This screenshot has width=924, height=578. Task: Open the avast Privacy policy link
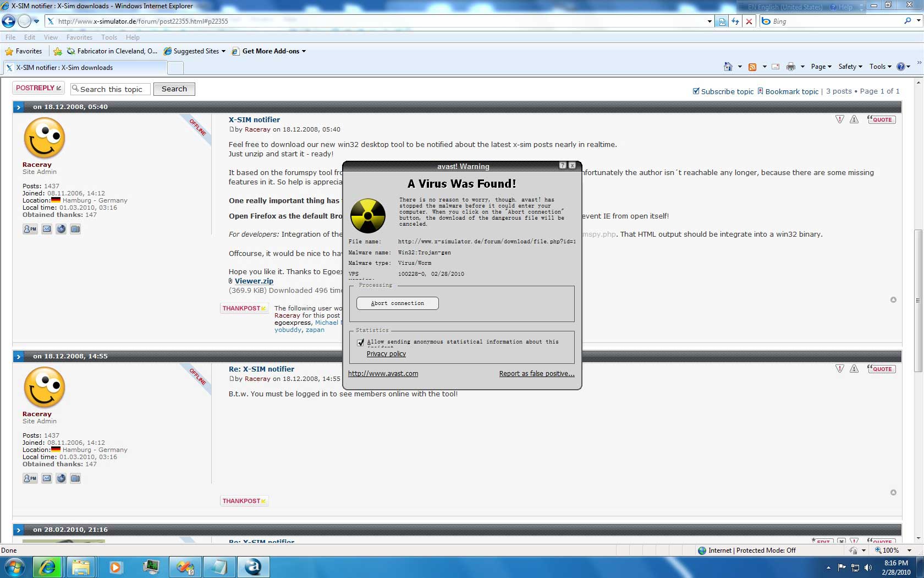coord(386,354)
